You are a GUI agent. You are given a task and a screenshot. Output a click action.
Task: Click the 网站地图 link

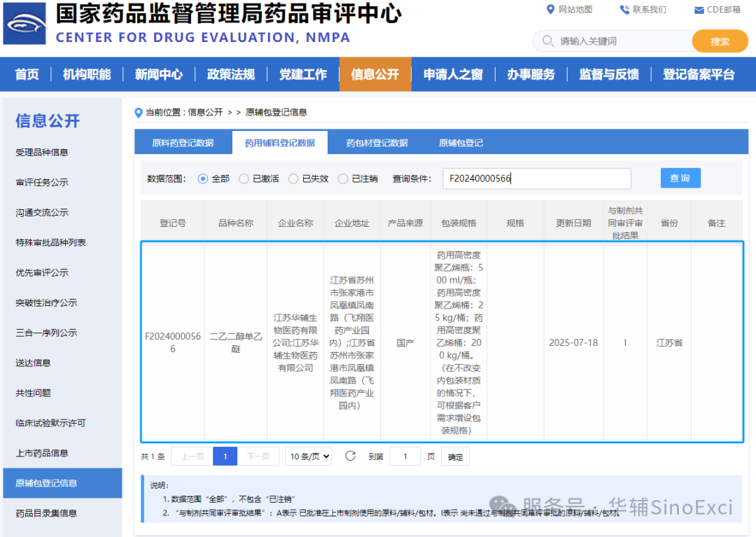(x=575, y=10)
